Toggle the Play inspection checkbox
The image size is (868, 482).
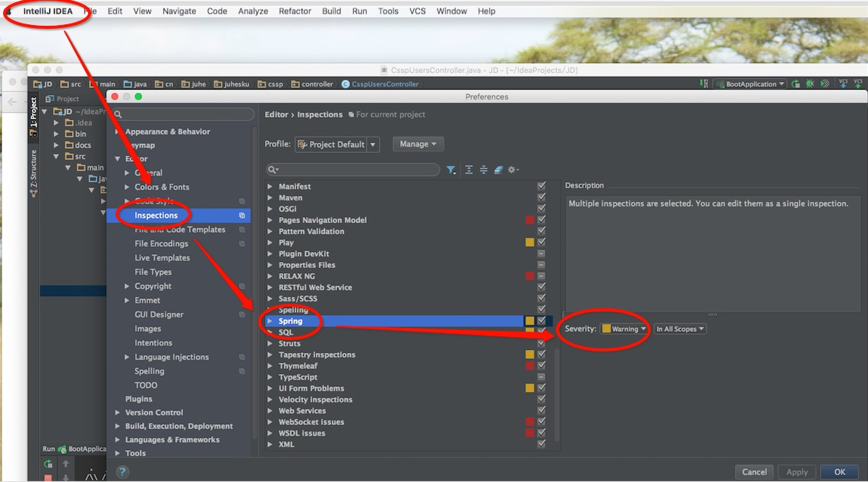pyautogui.click(x=541, y=242)
